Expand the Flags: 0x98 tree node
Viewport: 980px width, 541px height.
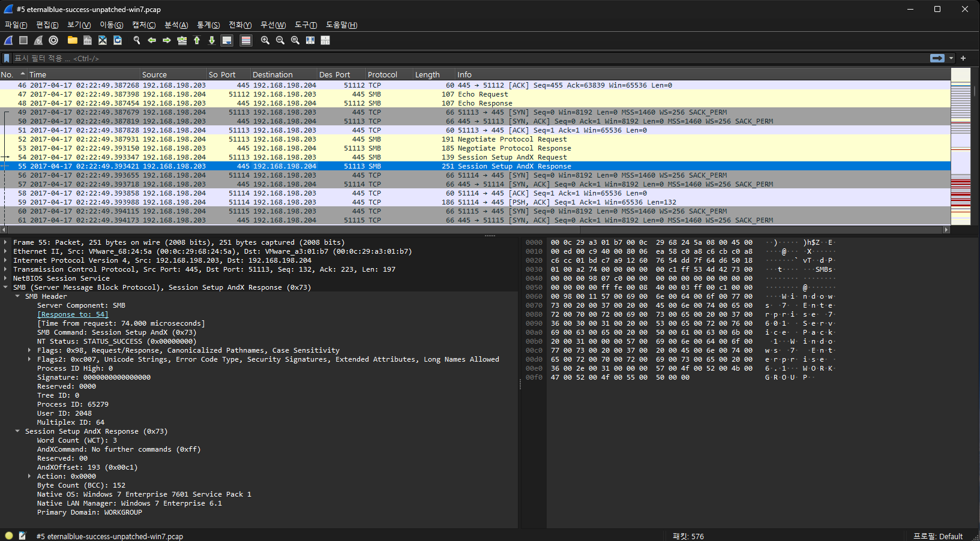(x=29, y=350)
